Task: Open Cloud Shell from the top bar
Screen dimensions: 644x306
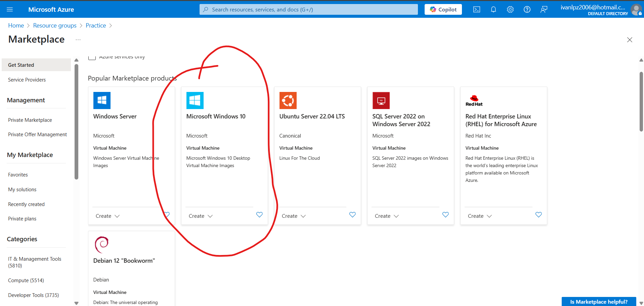Action: tap(476, 9)
